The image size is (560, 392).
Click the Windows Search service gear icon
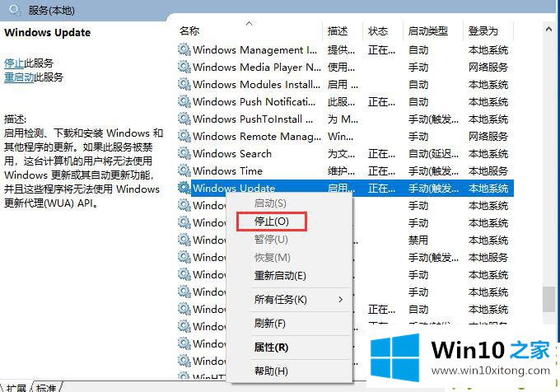pyautogui.click(x=184, y=153)
